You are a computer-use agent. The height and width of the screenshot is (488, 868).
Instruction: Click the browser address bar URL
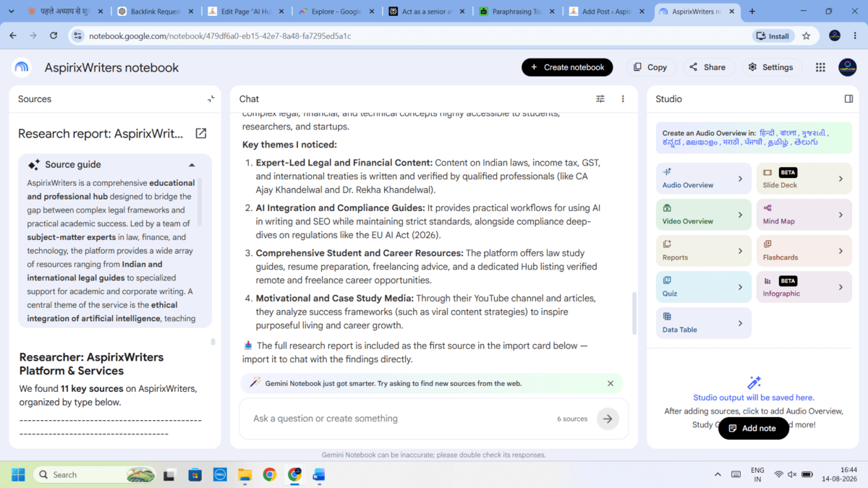click(x=220, y=35)
